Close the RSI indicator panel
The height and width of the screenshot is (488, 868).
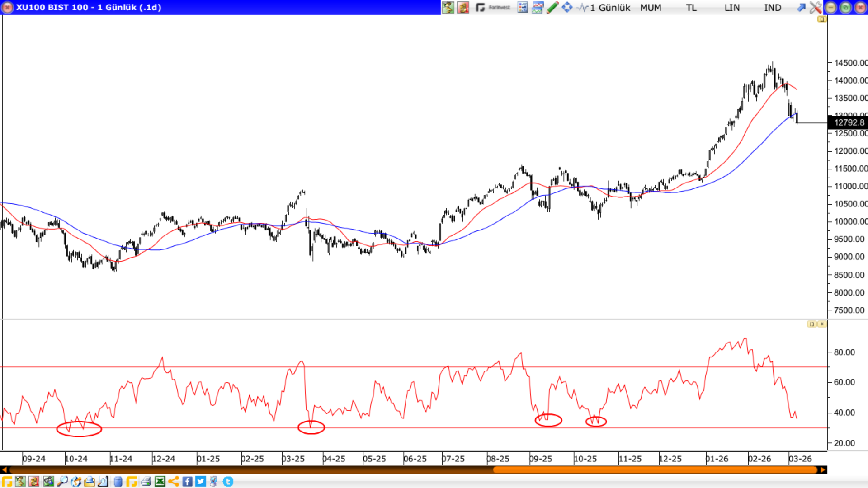point(822,324)
